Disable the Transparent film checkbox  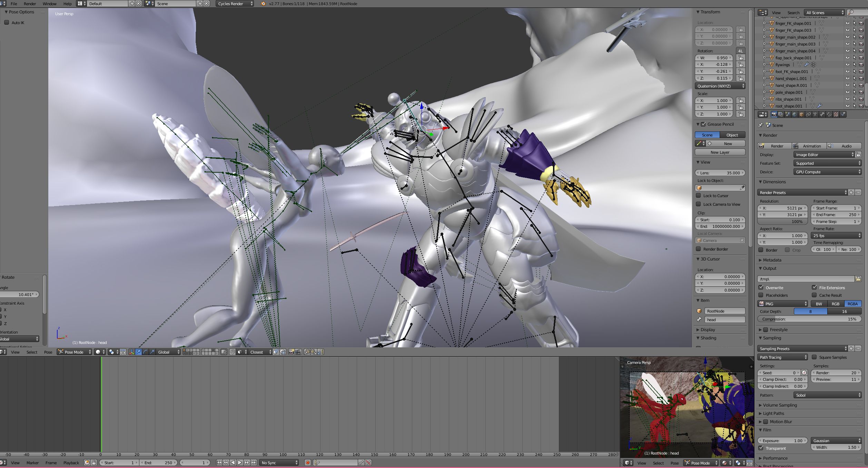click(x=761, y=448)
